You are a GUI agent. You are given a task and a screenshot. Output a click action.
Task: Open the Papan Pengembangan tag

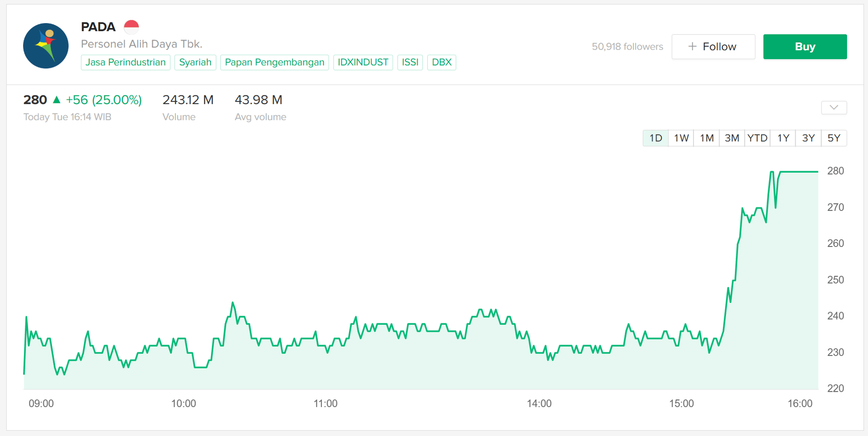tap(274, 62)
